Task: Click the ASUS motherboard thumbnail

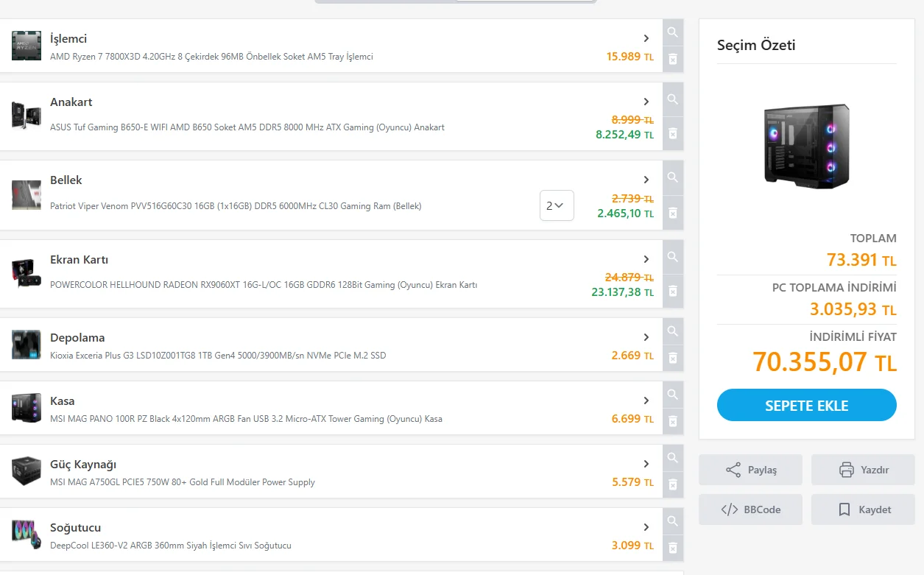Action: click(27, 116)
